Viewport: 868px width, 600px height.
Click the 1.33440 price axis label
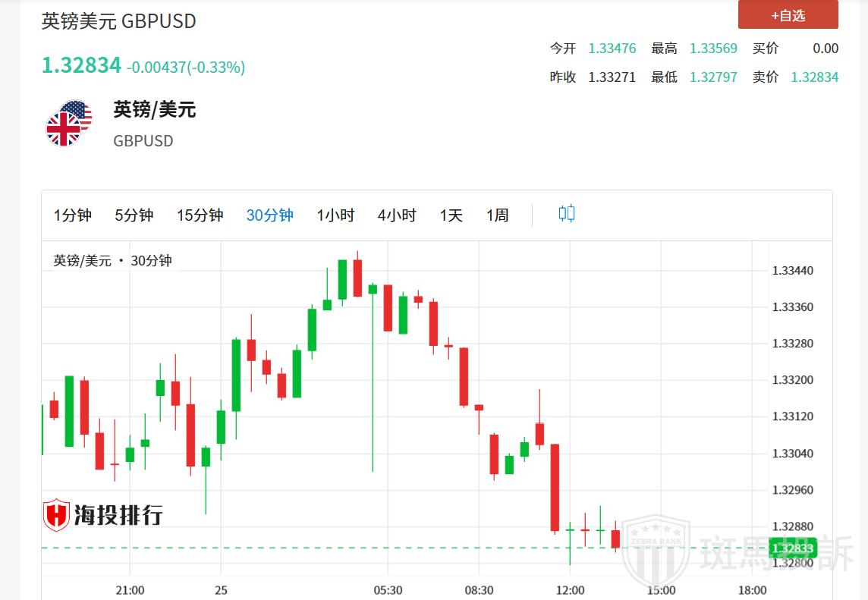click(792, 271)
